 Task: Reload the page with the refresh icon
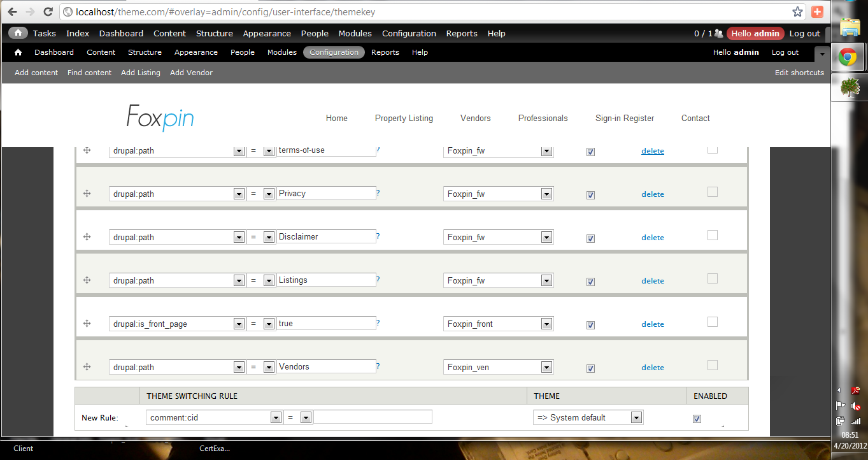pyautogui.click(x=48, y=11)
